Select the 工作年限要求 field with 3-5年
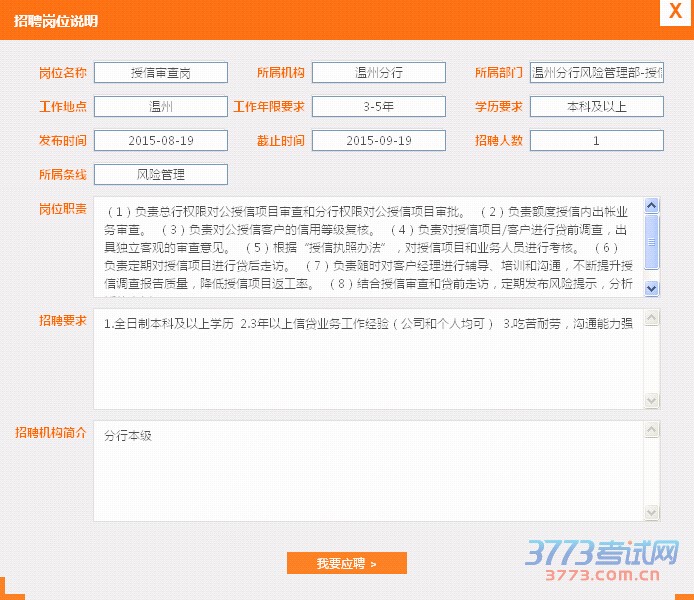694x600 pixels. 378,107
